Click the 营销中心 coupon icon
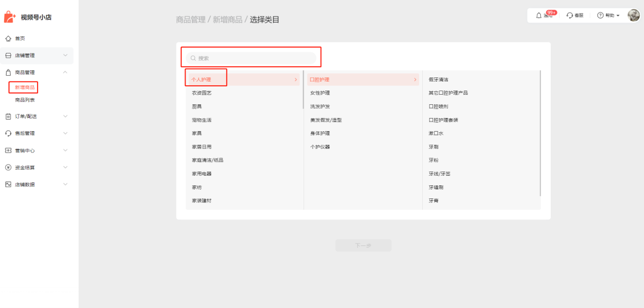The image size is (644, 308). point(8,151)
